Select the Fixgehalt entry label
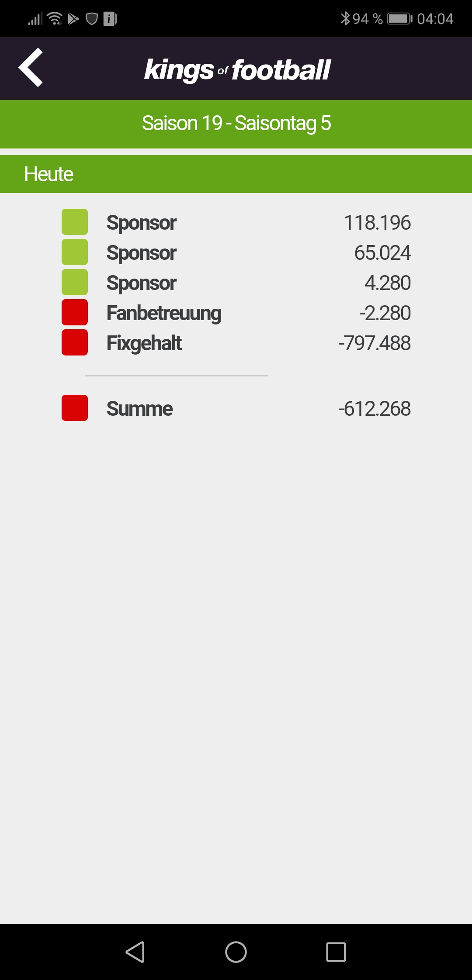 click(144, 344)
